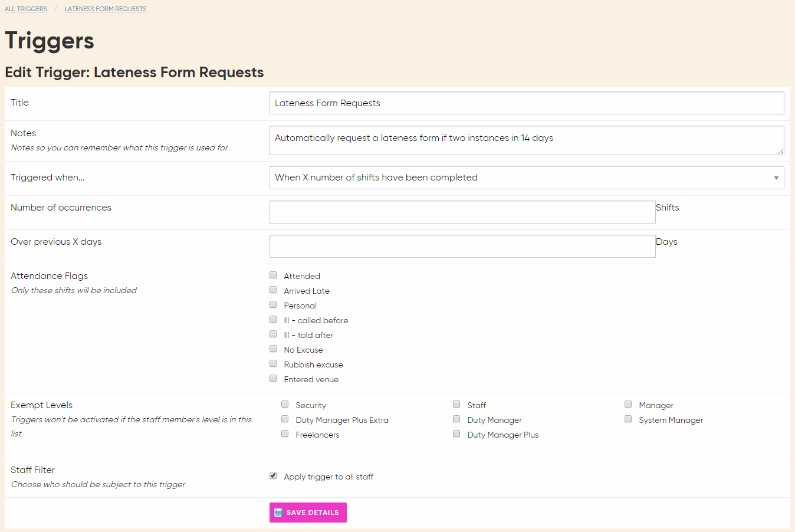Open Lateness Form Requests breadcrumb link
The width and height of the screenshot is (795, 532).
point(106,9)
